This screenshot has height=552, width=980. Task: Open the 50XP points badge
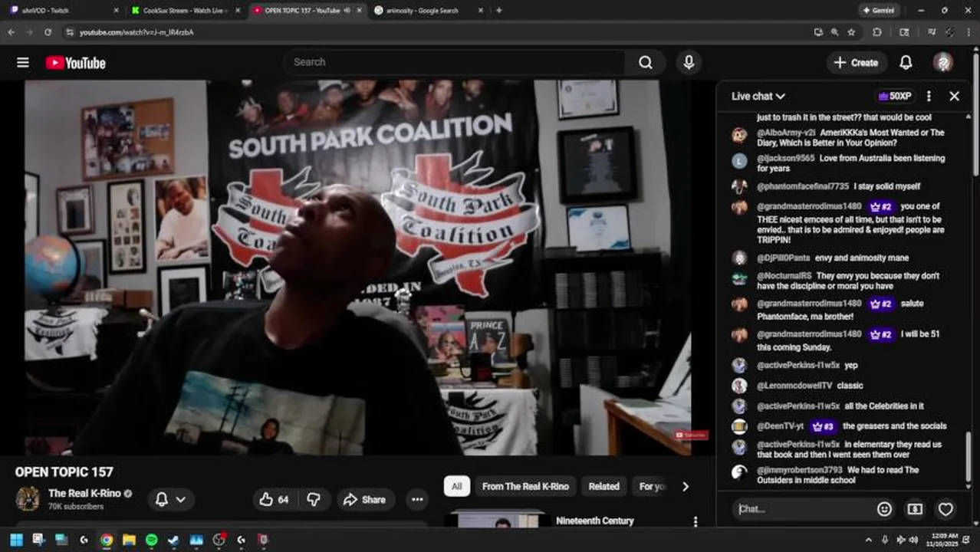pos(895,96)
